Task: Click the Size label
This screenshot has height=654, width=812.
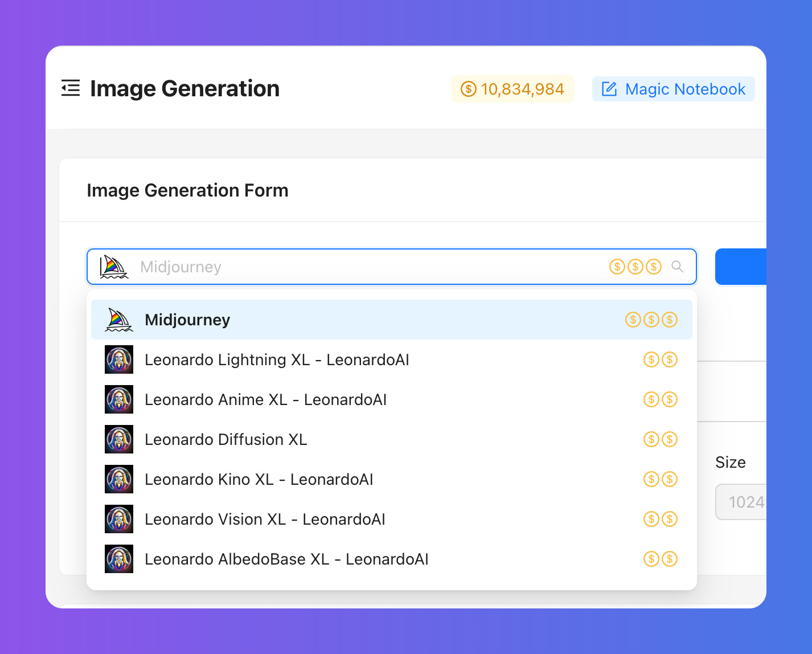Action: (x=731, y=462)
